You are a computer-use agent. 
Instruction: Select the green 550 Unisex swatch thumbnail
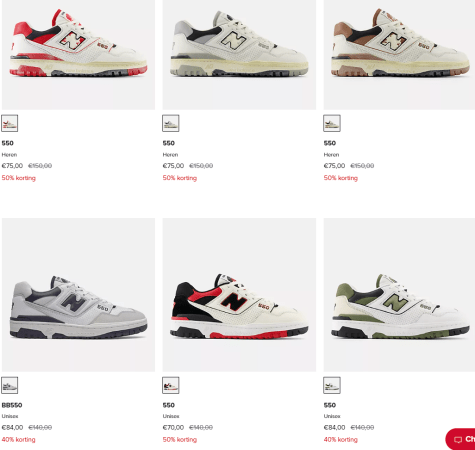tap(332, 385)
